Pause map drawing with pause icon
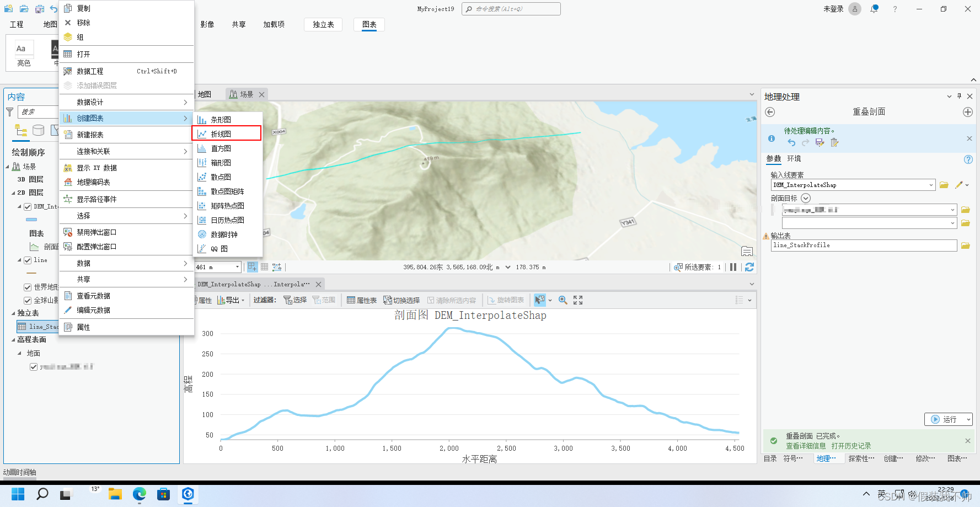 click(733, 267)
